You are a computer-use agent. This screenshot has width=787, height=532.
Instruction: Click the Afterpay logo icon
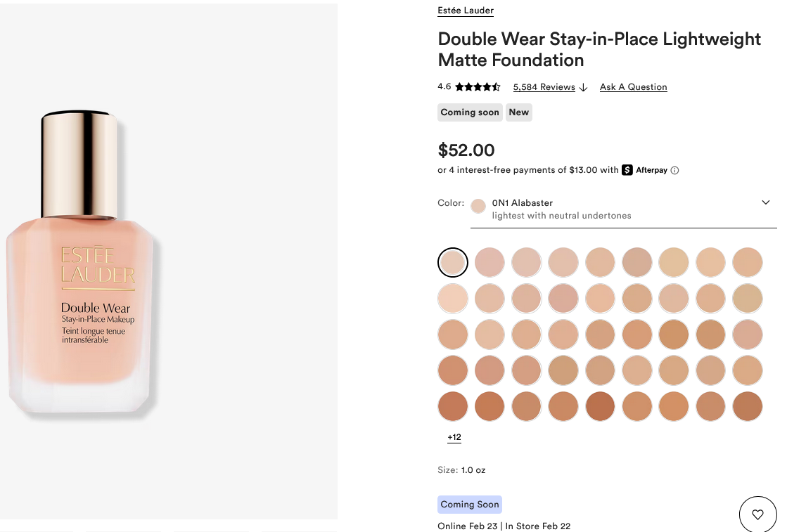pos(627,170)
